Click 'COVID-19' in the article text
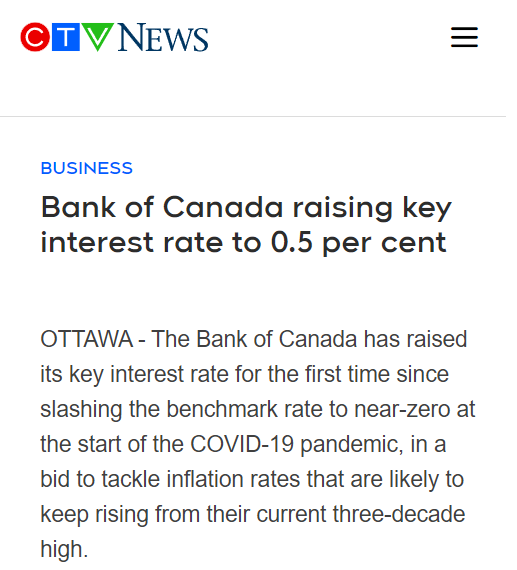 coord(242,444)
